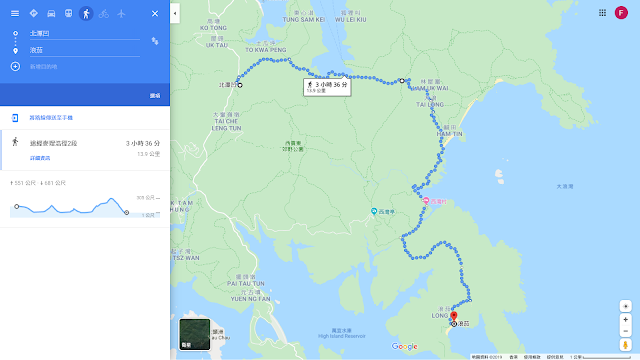The width and height of the screenshot is (640, 360).
Task: Open route options in the blue bar
Action: (x=155, y=96)
